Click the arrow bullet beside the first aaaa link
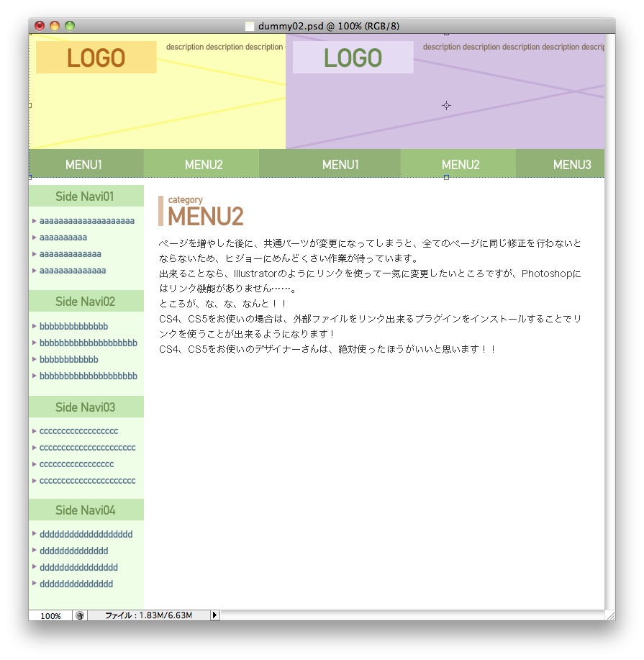 click(x=34, y=221)
